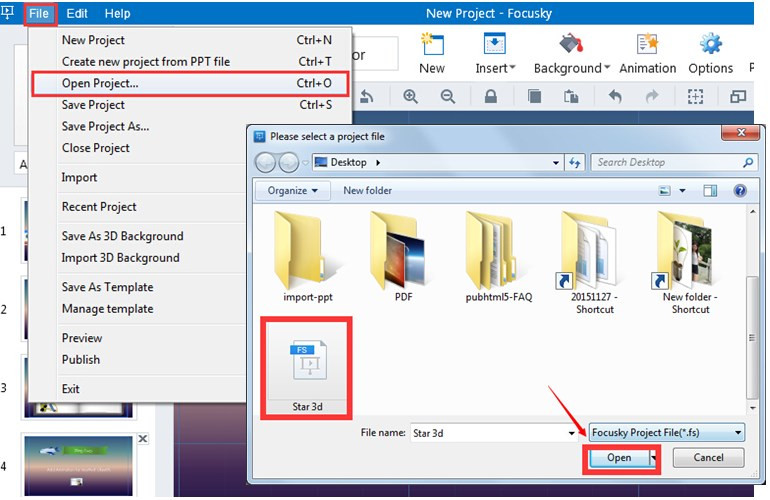Image resolution: width=770 pixels, height=500 pixels.
Task: Click the paste clipboard icon
Action: click(571, 96)
